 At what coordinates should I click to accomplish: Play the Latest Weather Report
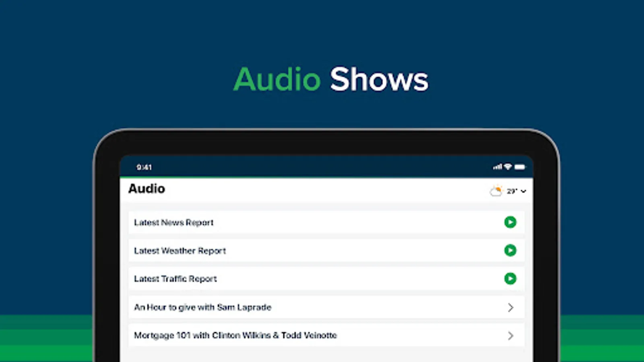[x=510, y=250]
